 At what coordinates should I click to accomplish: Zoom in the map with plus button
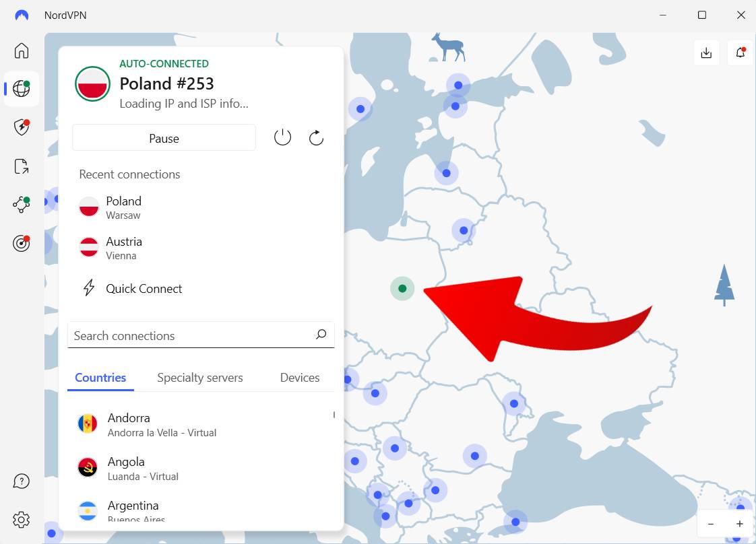(740, 524)
